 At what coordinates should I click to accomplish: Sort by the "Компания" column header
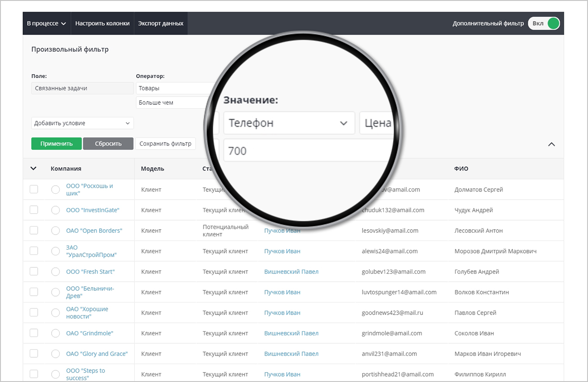(66, 169)
